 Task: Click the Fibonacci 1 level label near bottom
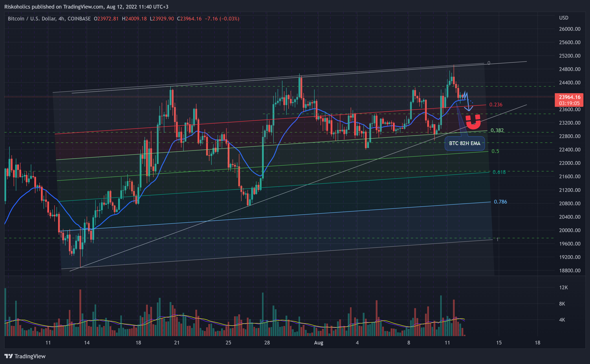pyautogui.click(x=497, y=239)
